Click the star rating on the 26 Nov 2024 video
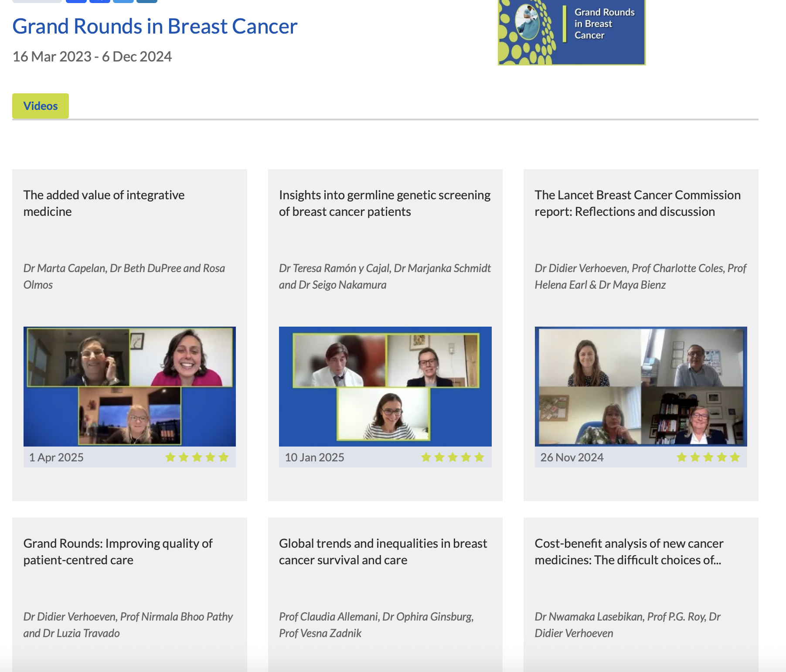 [x=708, y=457]
